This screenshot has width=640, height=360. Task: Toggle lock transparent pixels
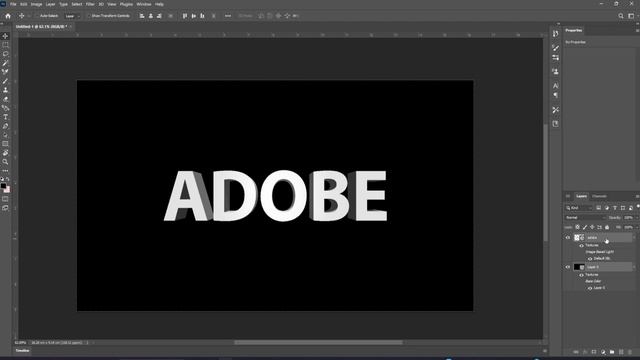click(x=578, y=227)
